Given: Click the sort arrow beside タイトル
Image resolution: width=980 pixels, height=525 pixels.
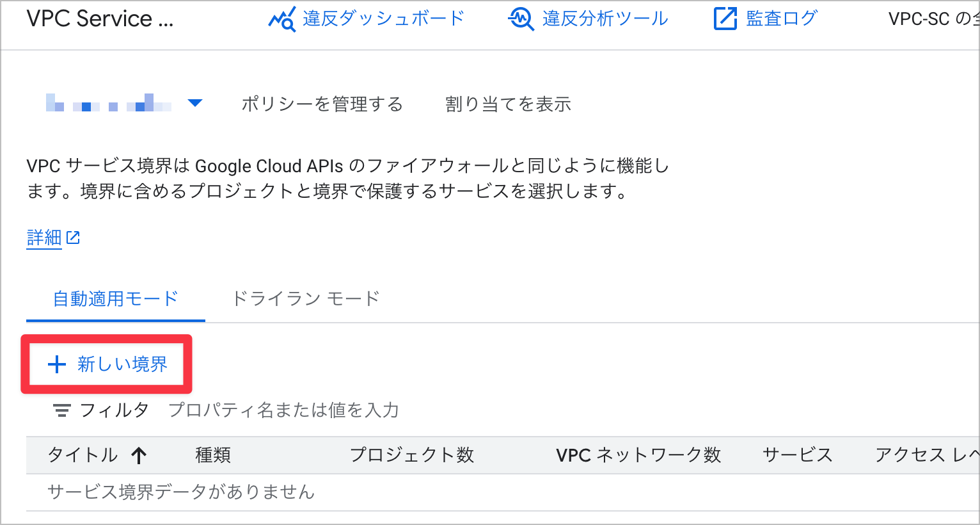Looking at the screenshot, I should [139, 455].
